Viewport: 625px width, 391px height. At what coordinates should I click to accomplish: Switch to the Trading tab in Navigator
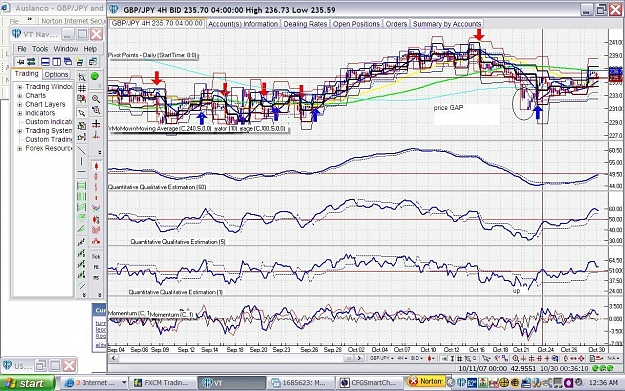pos(27,74)
